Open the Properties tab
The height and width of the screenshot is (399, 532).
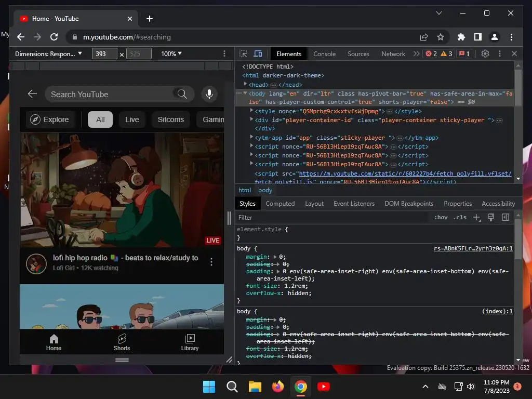click(458, 204)
